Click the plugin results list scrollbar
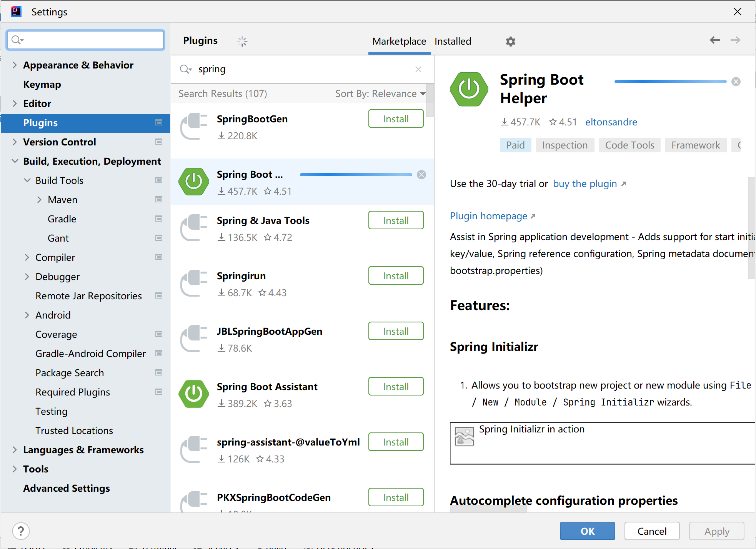Screen dimensions: 756x549 (430, 101)
